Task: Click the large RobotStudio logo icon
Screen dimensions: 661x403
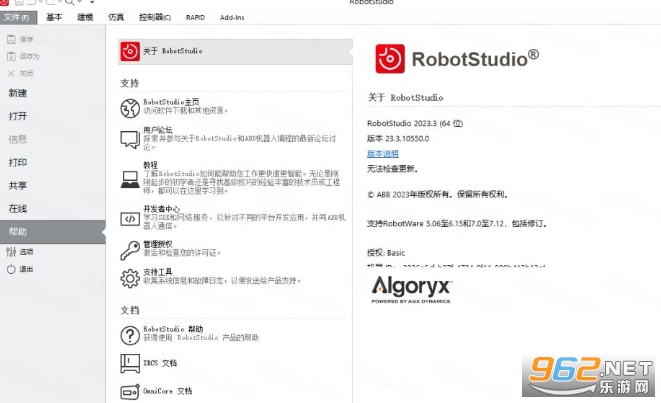Action: [390, 59]
